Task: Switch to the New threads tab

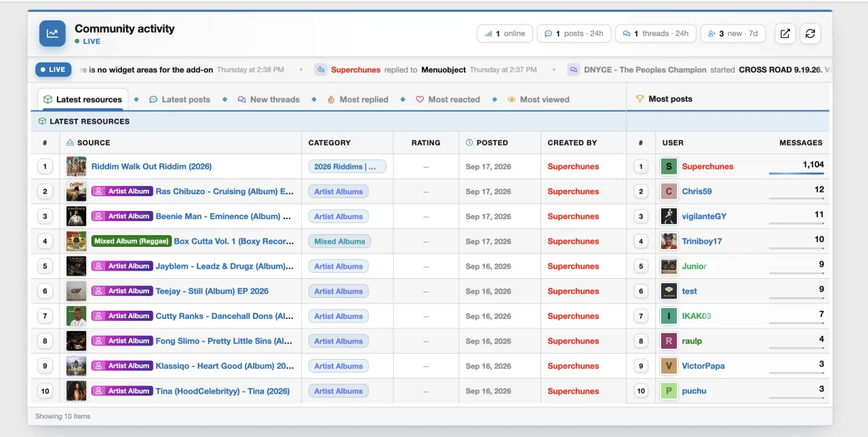Action: click(x=269, y=99)
